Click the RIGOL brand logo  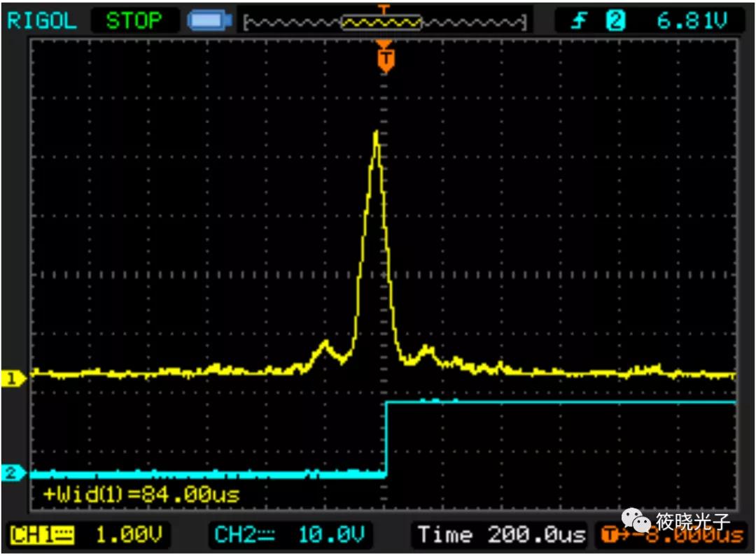(x=41, y=20)
